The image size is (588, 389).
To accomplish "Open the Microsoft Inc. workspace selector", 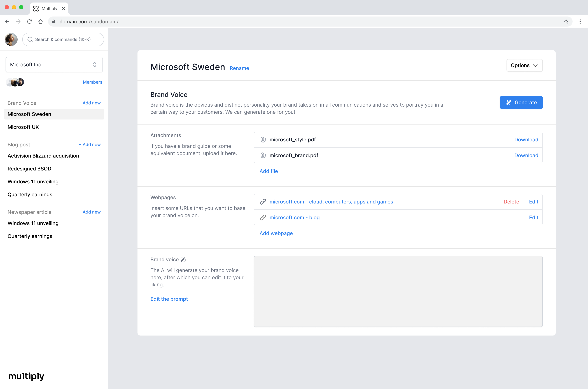I will point(54,65).
